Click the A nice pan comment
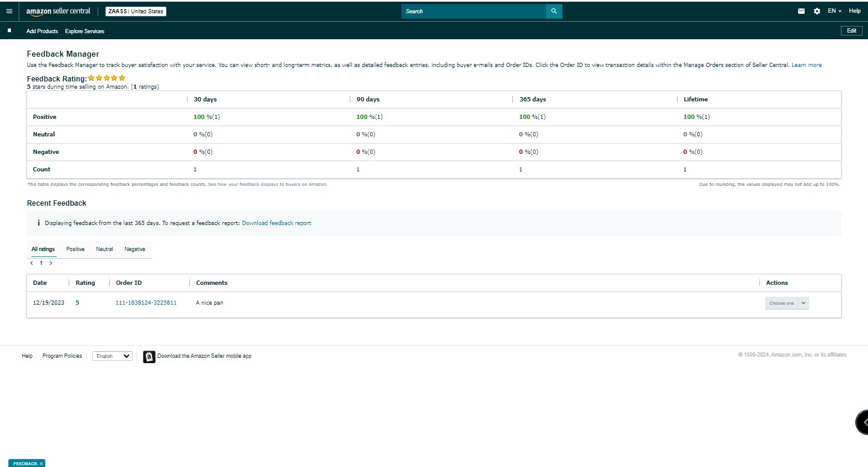 [210, 303]
